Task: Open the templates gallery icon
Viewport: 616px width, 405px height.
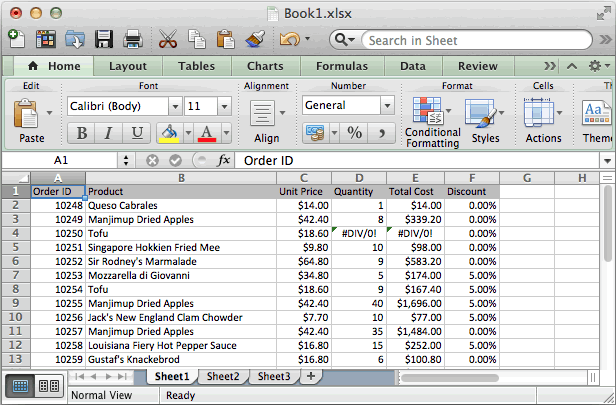Action: [x=46, y=39]
